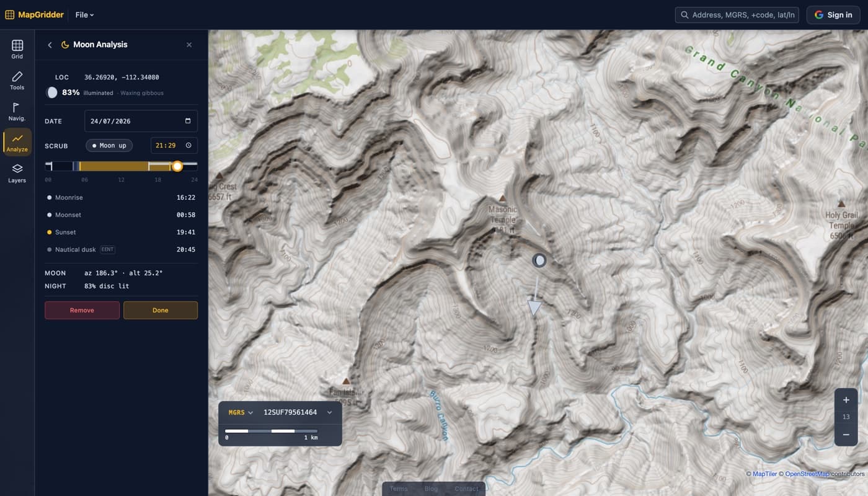
Task: Click the moon marker on map
Action: click(x=539, y=260)
